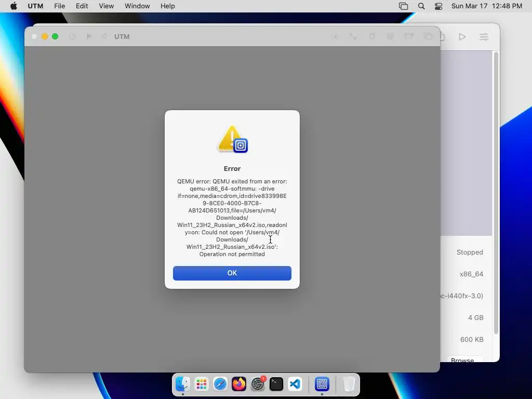This screenshot has height=399, width=532.
Task: Click the windows/displays toolbar icon
Action: click(428, 36)
